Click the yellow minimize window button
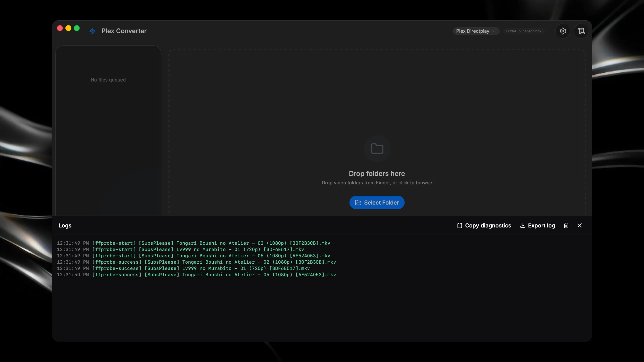This screenshot has height=362, width=644. [x=68, y=28]
